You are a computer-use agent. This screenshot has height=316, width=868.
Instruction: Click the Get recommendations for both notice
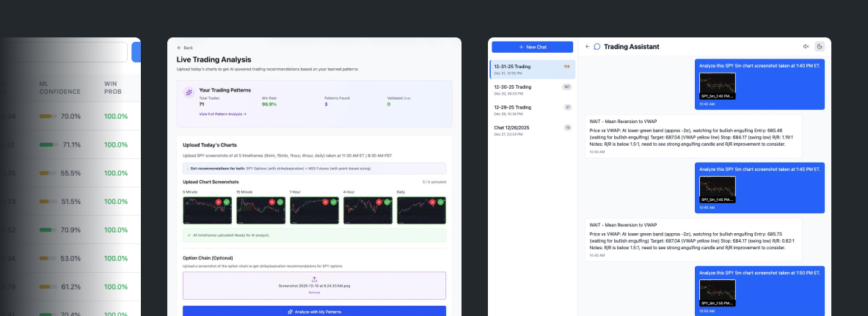click(x=315, y=168)
